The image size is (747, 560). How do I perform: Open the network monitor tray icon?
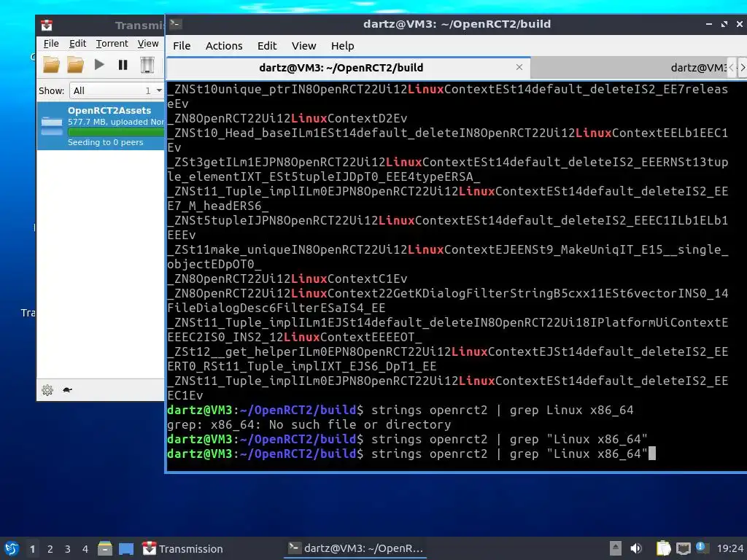pyautogui.click(x=684, y=548)
